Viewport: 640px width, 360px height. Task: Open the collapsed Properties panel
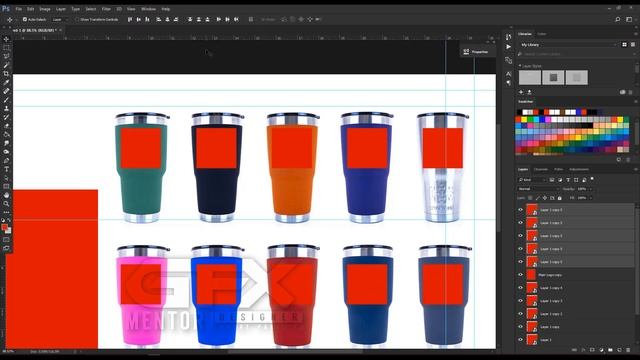coord(476,52)
